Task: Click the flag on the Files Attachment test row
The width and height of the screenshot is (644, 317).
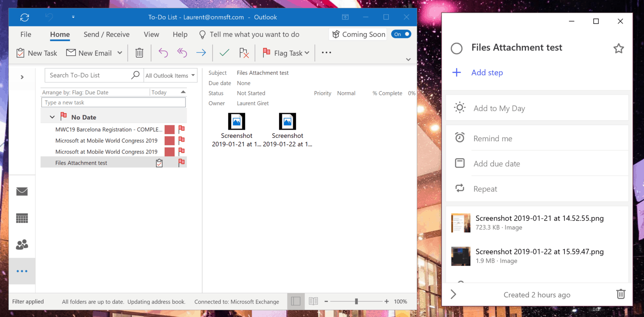Action: (181, 163)
